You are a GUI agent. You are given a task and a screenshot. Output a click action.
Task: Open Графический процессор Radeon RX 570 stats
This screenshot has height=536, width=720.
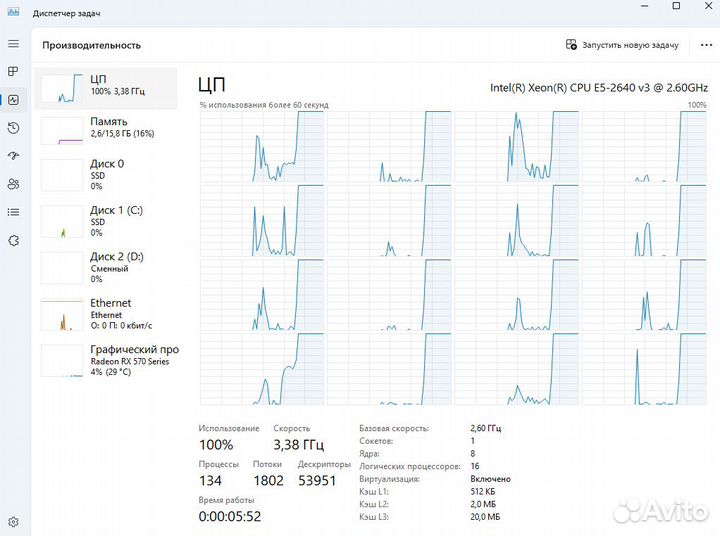pos(106,358)
